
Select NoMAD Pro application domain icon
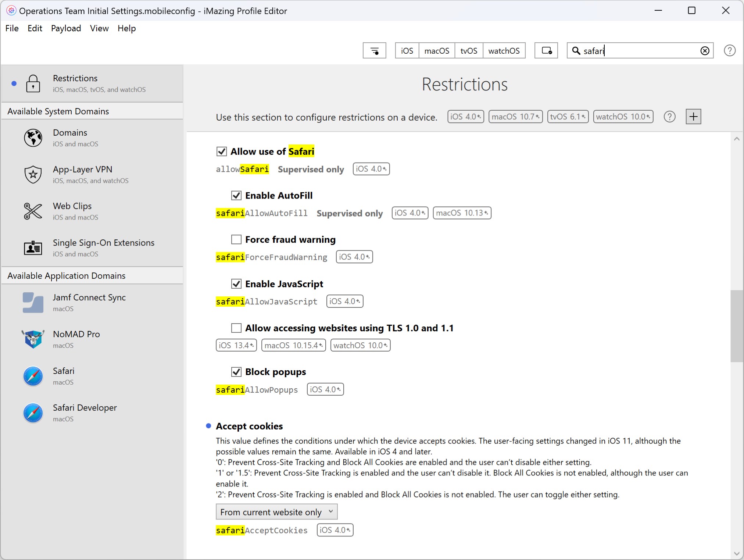33,339
